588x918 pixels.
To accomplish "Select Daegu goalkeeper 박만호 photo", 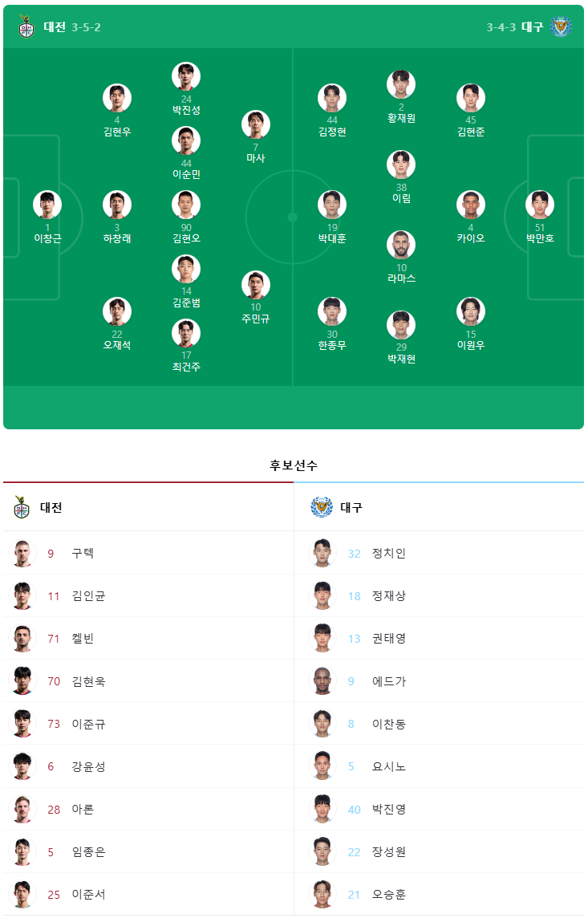I will 540,205.
